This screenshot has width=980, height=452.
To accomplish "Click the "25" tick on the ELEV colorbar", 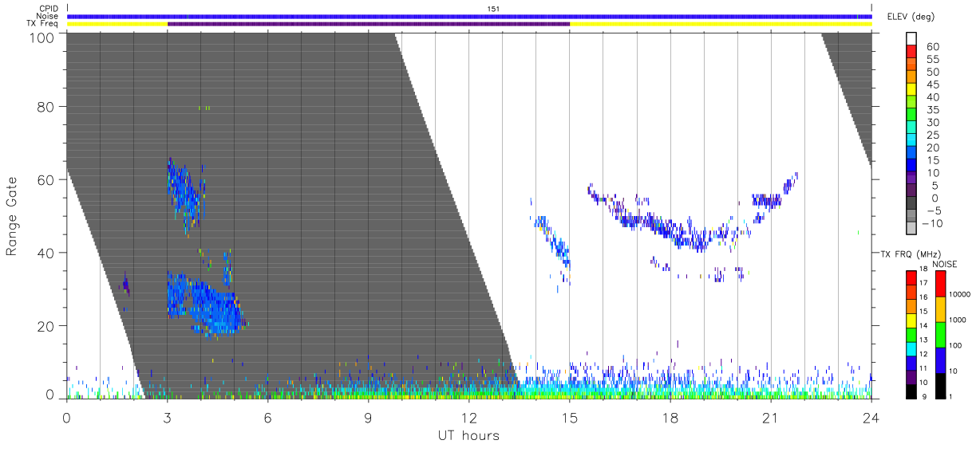I will pyautogui.click(x=932, y=135).
